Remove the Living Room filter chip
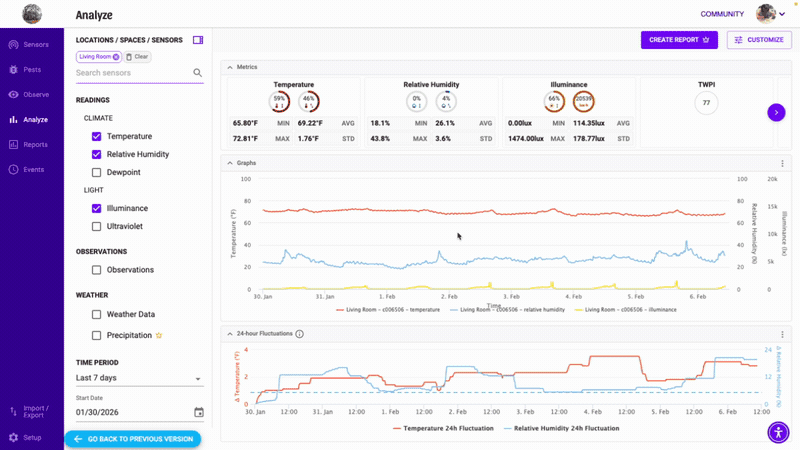 pos(116,57)
